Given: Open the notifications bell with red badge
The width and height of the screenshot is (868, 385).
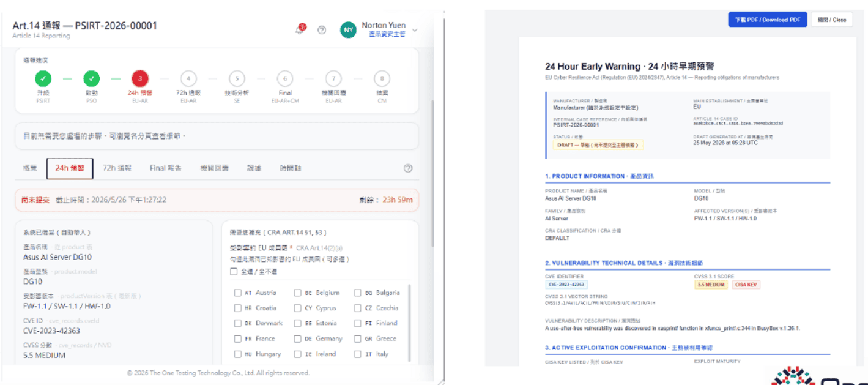Looking at the screenshot, I should tap(300, 29).
